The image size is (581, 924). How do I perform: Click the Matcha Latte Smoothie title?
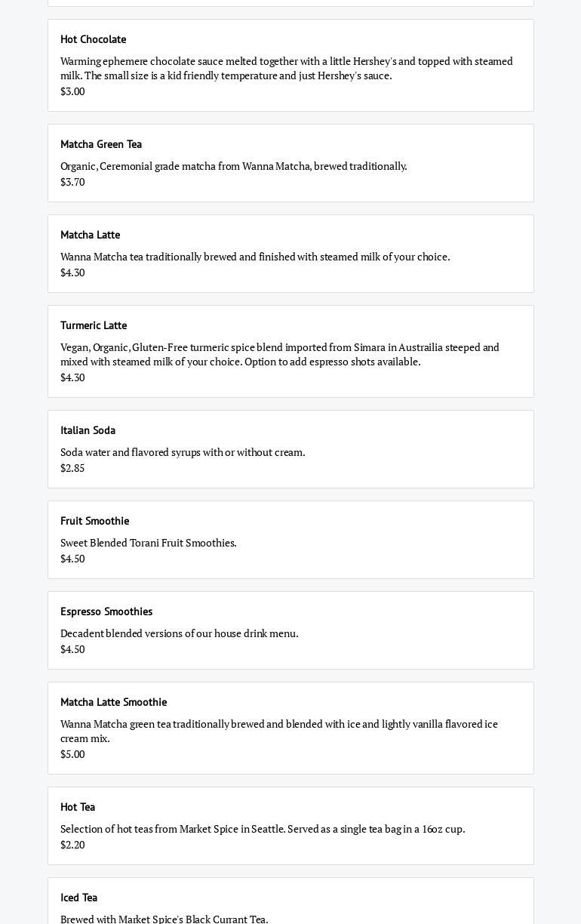point(114,702)
